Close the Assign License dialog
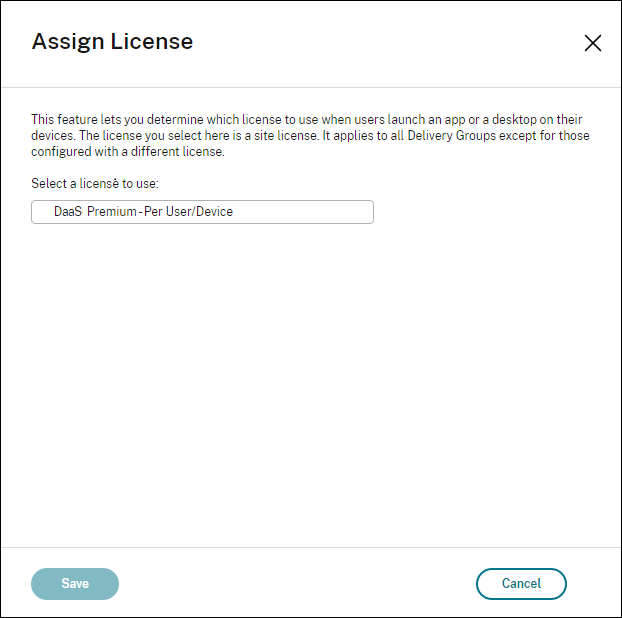 (x=592, y=43)
